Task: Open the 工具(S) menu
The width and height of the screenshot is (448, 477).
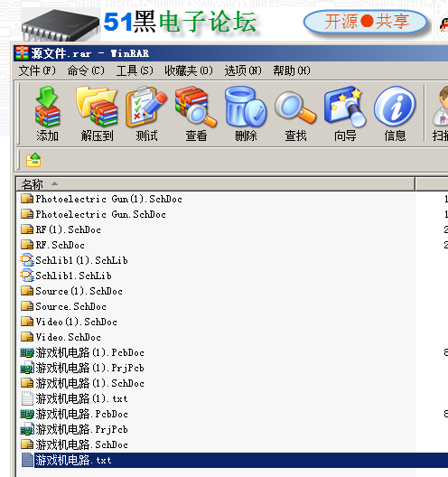Action: click(135, 70)
